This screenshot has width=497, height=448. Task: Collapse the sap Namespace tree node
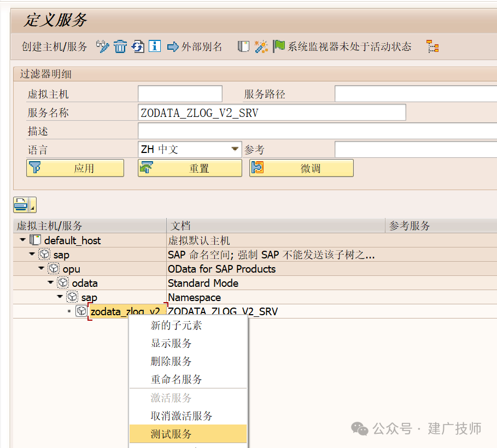coord(60,297)
